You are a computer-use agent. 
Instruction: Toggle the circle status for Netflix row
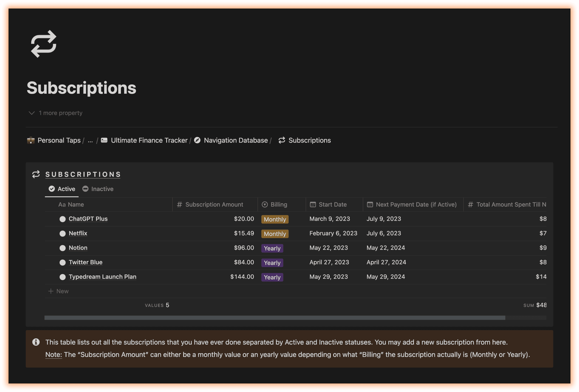62,233
